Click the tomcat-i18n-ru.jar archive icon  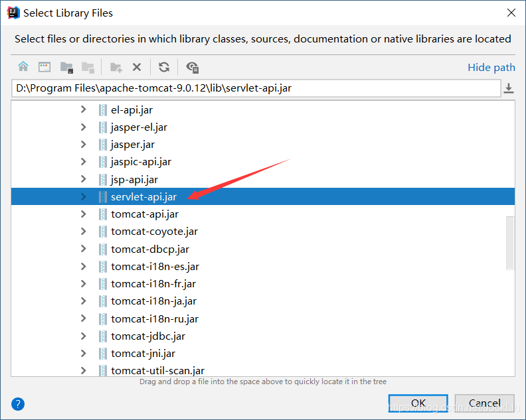pyautogui.click(x=103, y=318)
